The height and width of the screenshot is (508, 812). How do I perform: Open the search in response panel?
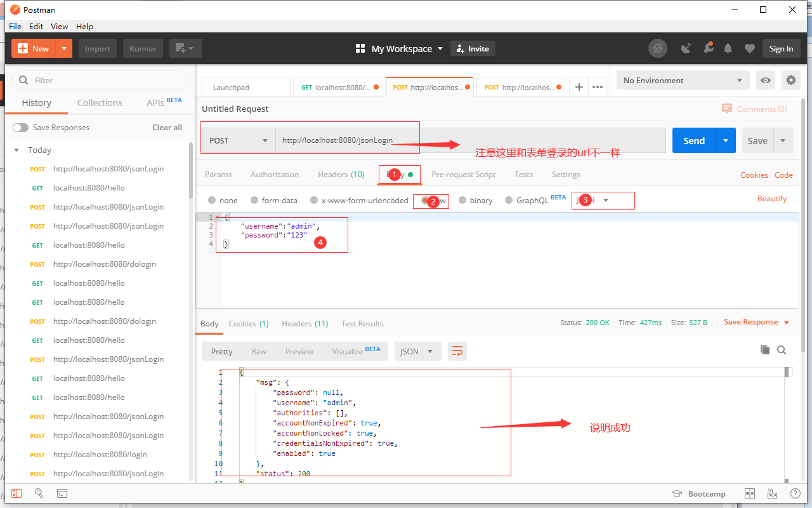point(782,349)
